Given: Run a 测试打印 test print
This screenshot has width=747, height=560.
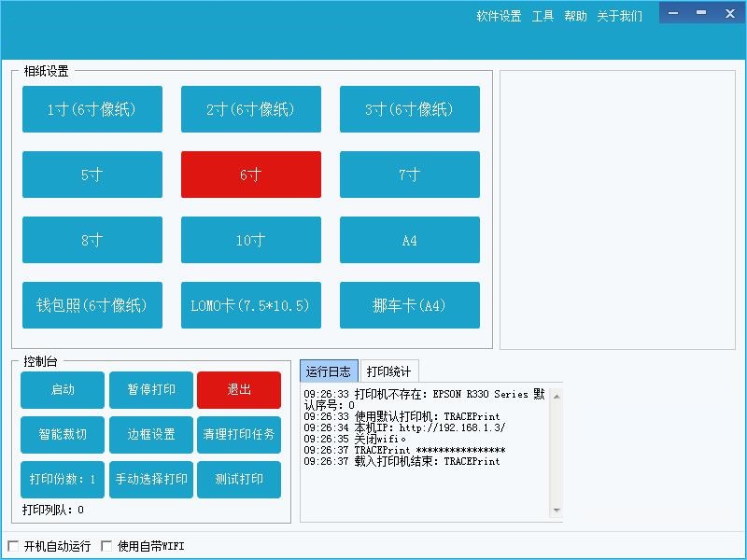Looking at the screenshot, I should point(239,480).
